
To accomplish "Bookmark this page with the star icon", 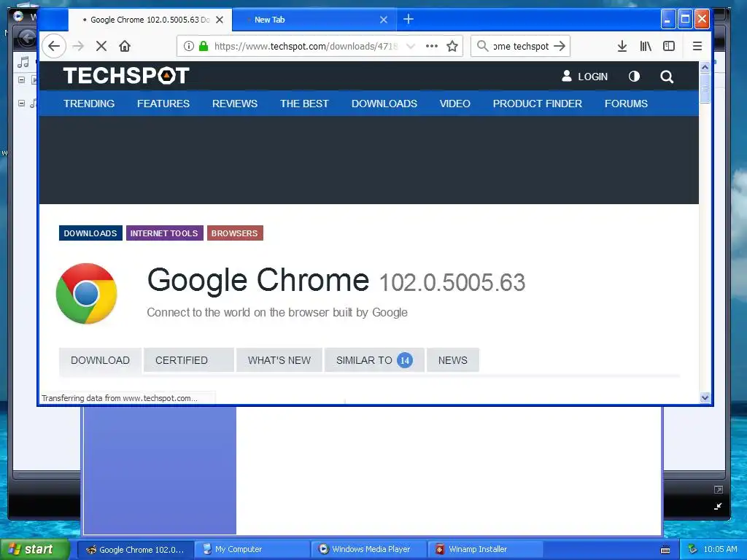I will click(452, 46).
